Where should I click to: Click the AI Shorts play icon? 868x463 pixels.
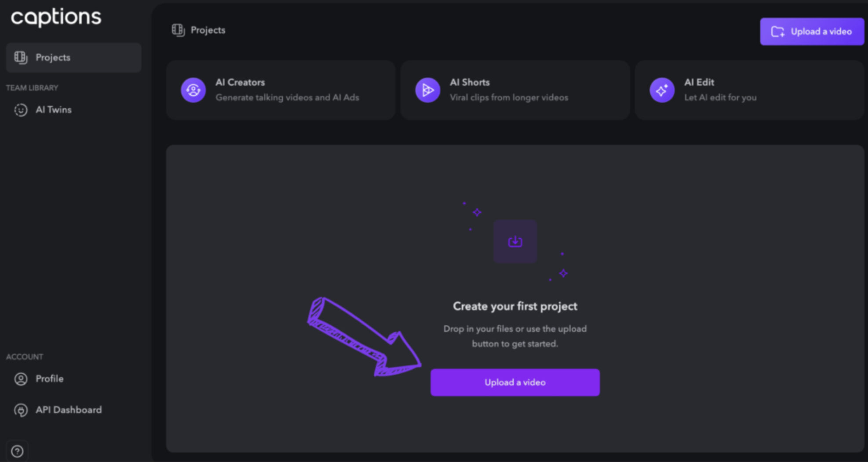point(428,90)
